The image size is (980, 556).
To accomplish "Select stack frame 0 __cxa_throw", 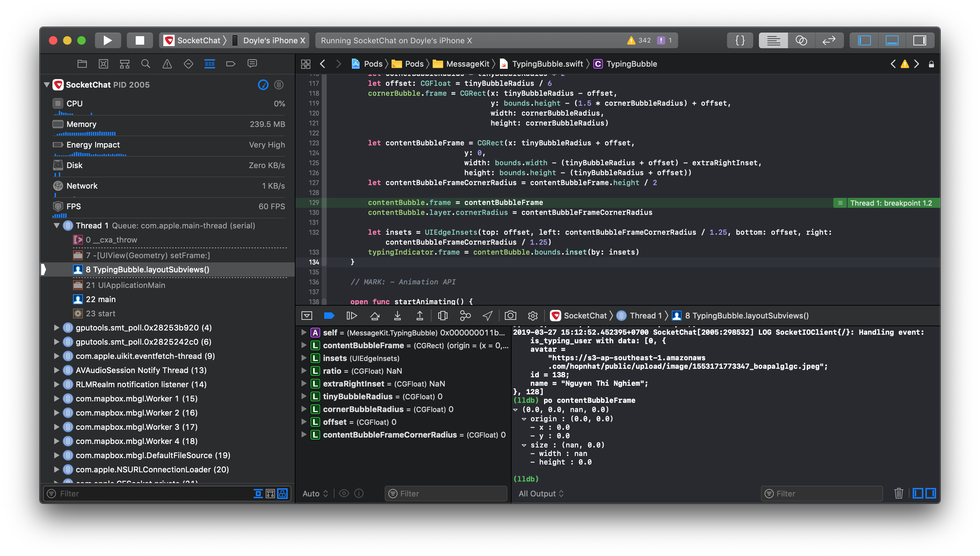I will click(x=111, y=240).
